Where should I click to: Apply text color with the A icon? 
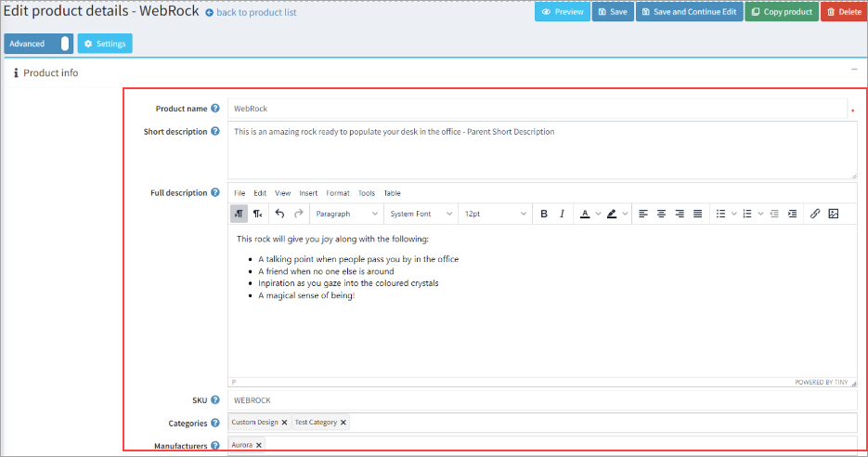[x=585, y=214]
